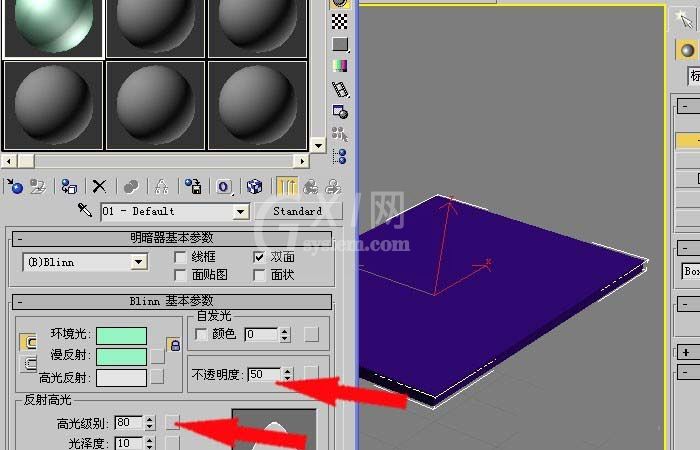The height and width of the screenshot is (450, 700).
Task: Enable the 面状 faceted checkbox
Action: 259,275
